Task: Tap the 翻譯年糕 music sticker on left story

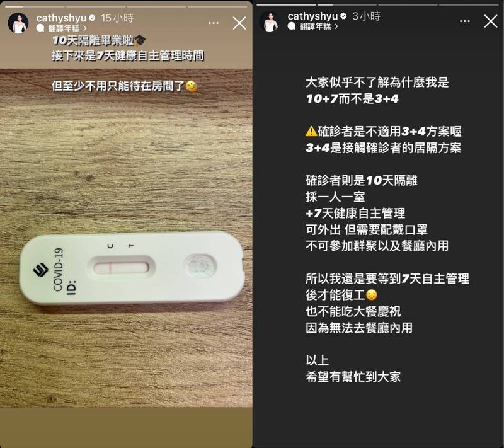Action: tap(61, 28)
